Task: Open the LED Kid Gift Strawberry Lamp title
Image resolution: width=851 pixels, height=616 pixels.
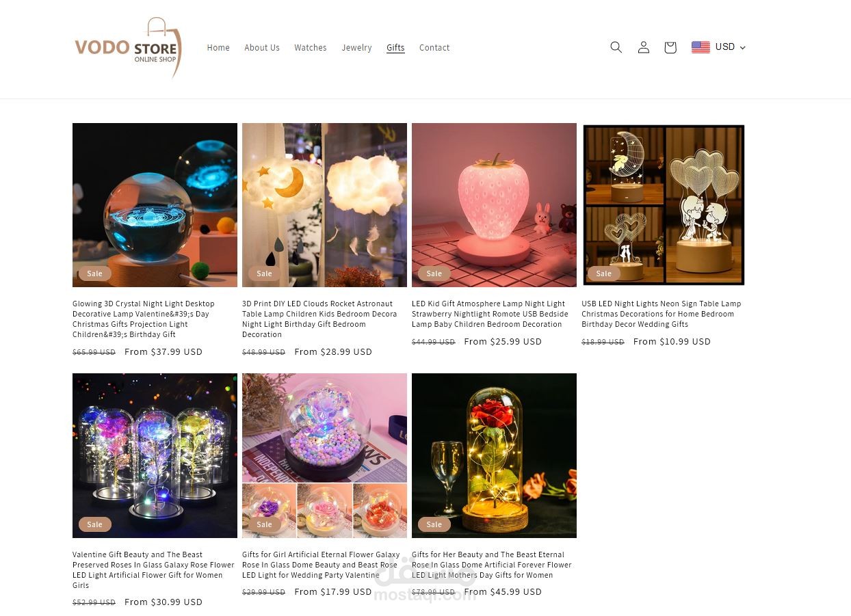Action: click(490, 314)
